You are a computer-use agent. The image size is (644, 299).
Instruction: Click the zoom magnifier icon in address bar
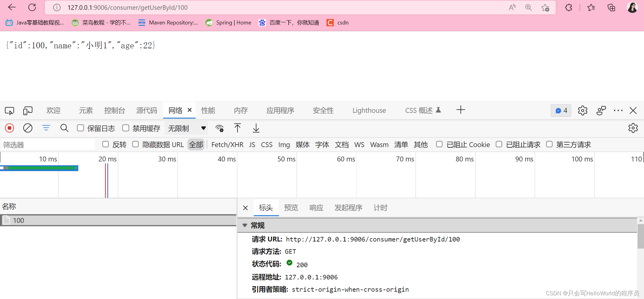(x=528, y=8)
